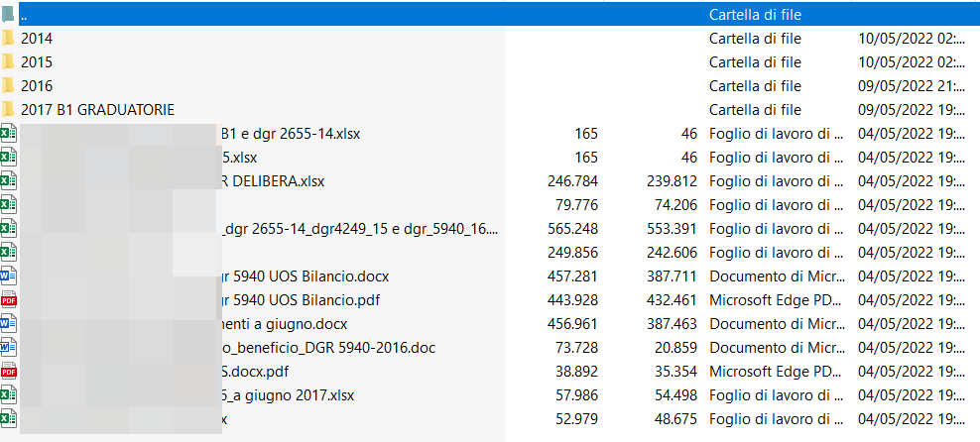Select the 2017 B1 GRADUATORIE folder icon
Viewport: 980px width, 442px height.
[x=8, y=110]
